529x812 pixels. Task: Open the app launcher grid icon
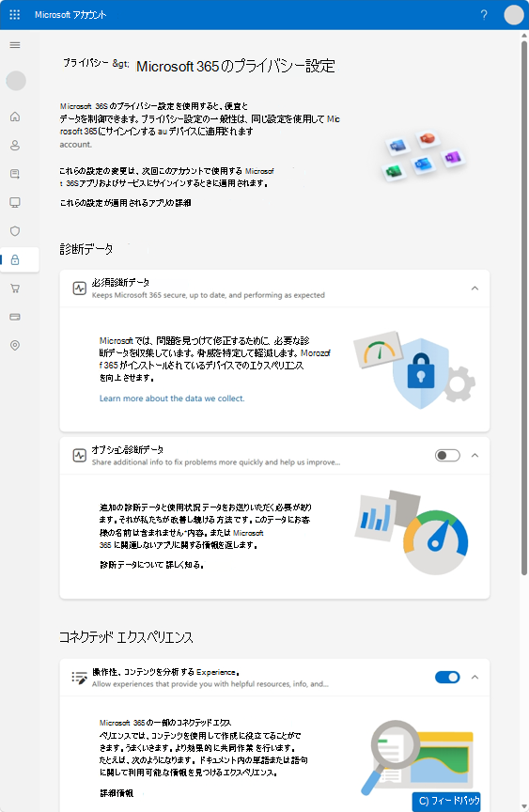pos(15,14)
